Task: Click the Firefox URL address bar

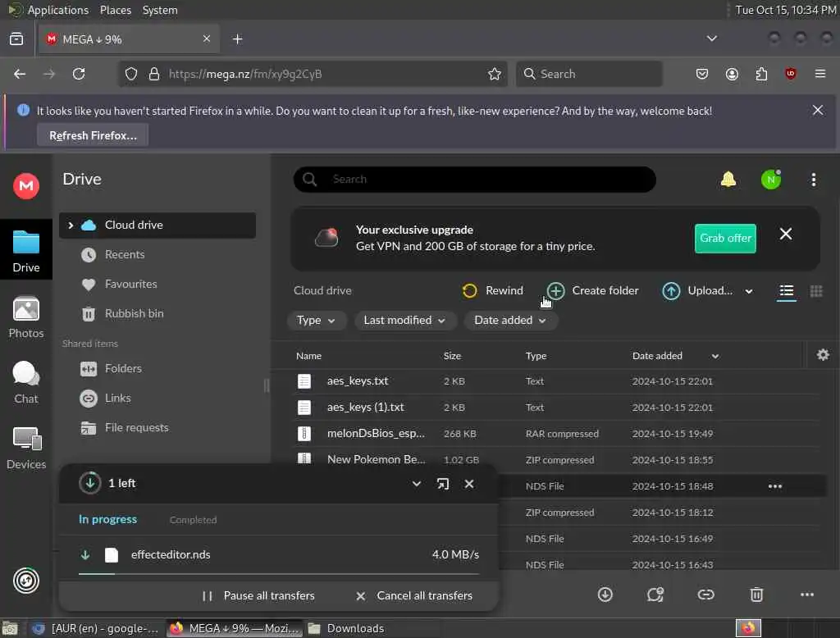Action: click(311, 74)
